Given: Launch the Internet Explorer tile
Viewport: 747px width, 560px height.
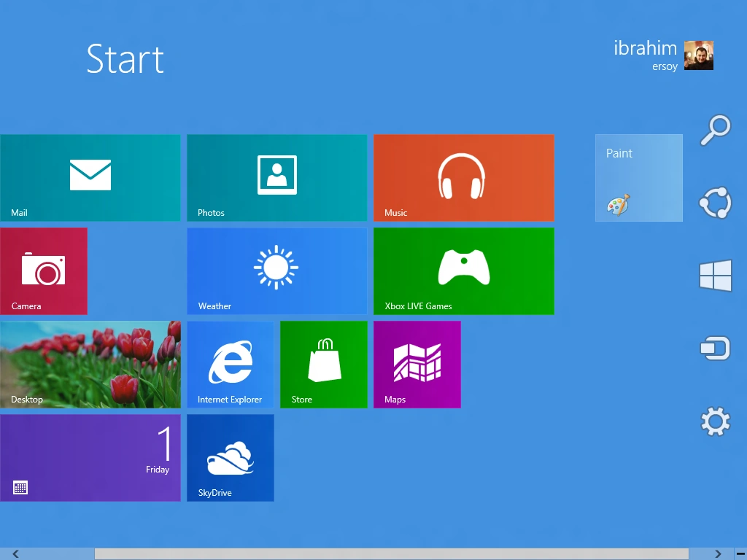Looking at the screenshot, I should 230,365.
